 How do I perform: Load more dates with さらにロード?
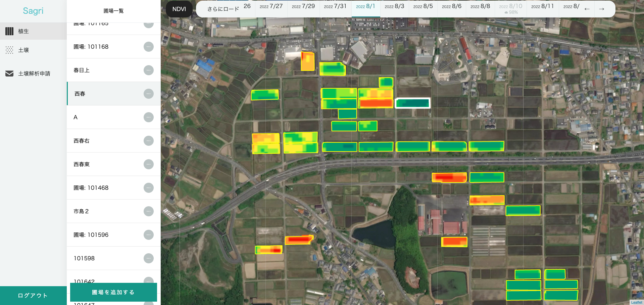pos(223,9)
